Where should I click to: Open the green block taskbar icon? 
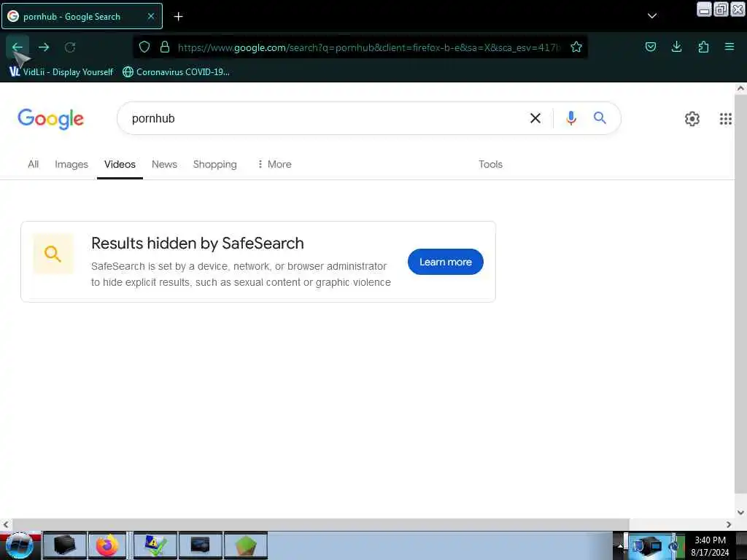click(x=246, y=545)
